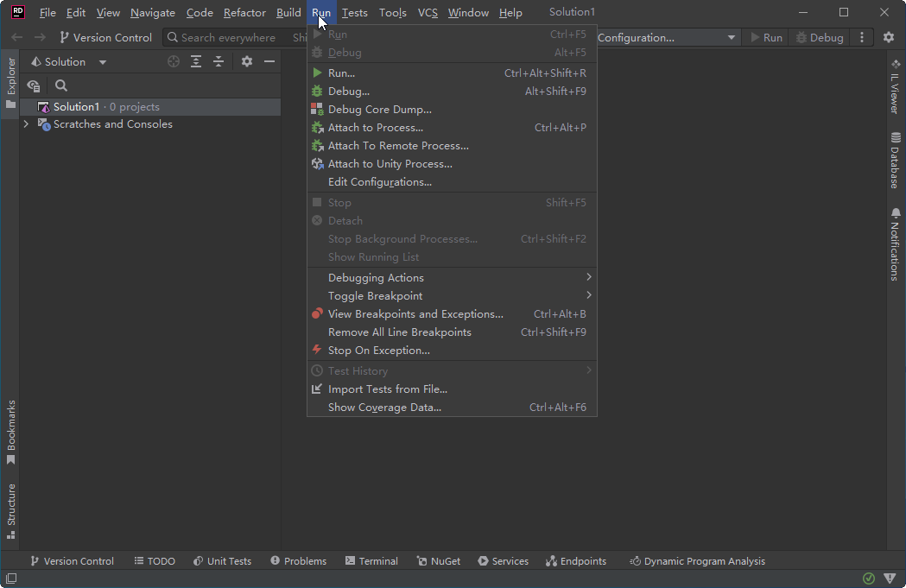906x588 pixels.
Task: Open View Breakpoints and Exceptions
Action: [x=452, y=314]
